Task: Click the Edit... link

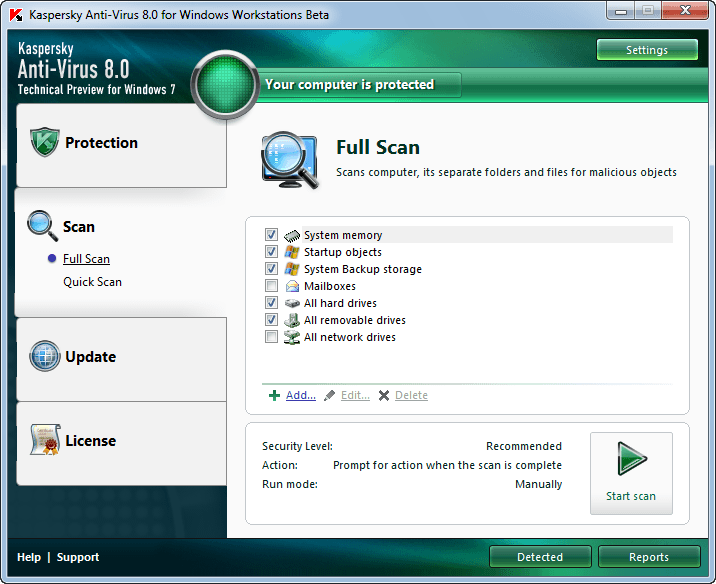Action: click(355, 395)
